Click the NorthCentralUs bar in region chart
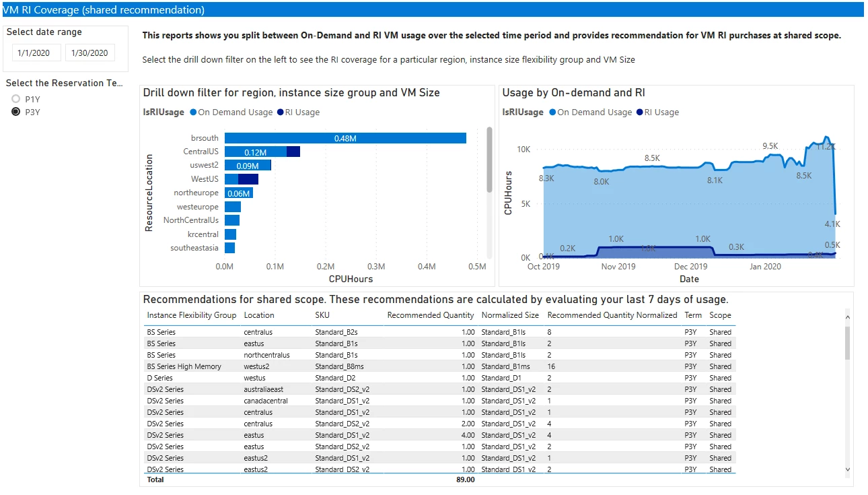Image resolution: width=868 pixels, height=495 pixels. click(x=232, y=220)
